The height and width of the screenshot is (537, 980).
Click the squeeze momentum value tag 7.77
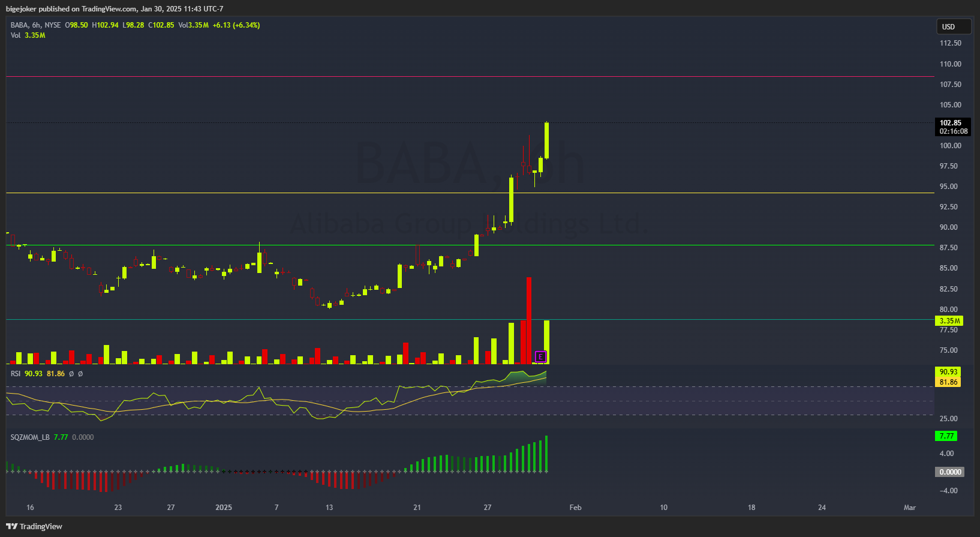point(946,436)
